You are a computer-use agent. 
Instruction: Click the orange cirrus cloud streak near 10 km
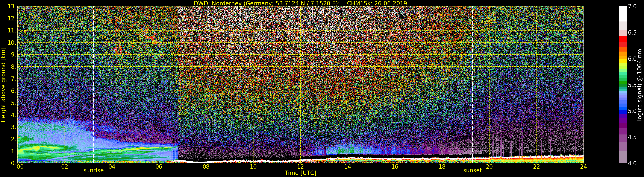[150, 38]
